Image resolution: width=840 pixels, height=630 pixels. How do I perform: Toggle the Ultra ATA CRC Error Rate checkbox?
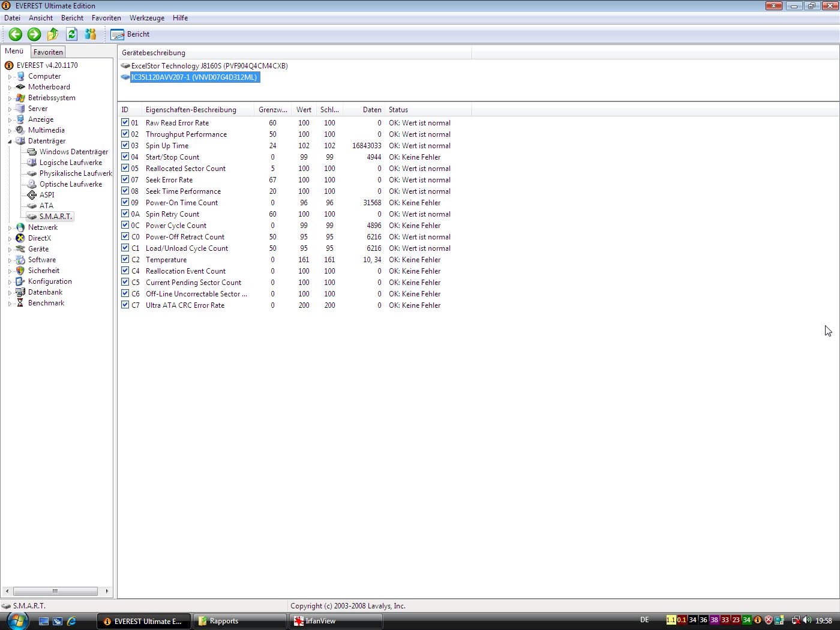pyautogui.click(x=125, y=305)
